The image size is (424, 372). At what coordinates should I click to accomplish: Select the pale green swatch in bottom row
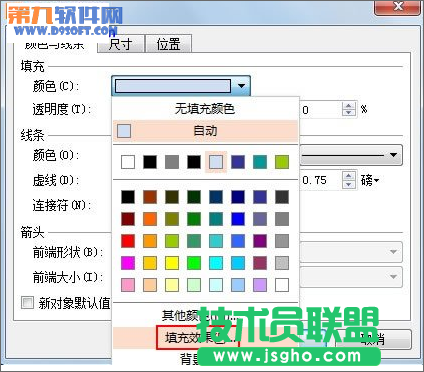[x=194, y=285]
